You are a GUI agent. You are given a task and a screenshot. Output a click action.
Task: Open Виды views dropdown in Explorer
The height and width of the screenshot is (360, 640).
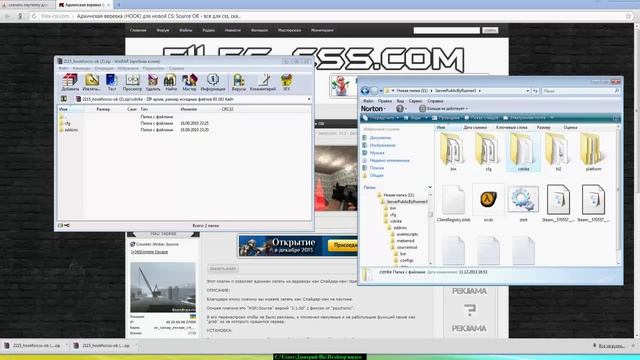tap(416, 118)
